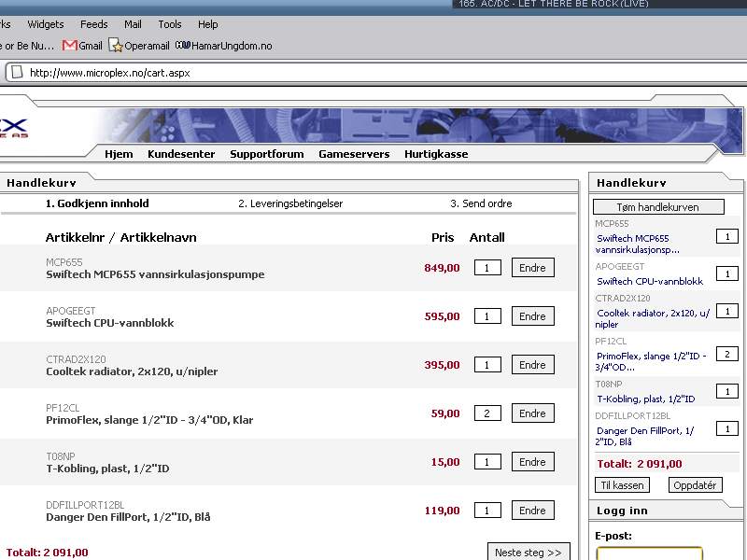This screenshot has height=560, width=747.
Task: Open the Widgets menu
Action: click(45, 24)
